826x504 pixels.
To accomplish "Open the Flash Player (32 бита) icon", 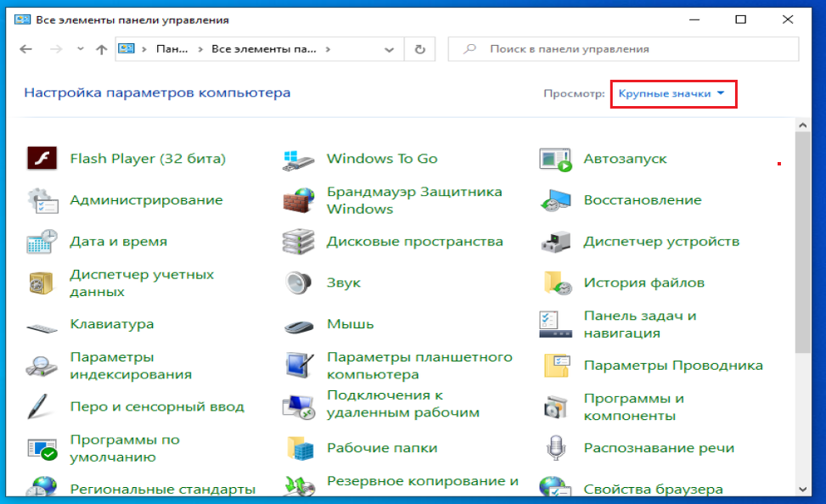I will click(42, 159).
